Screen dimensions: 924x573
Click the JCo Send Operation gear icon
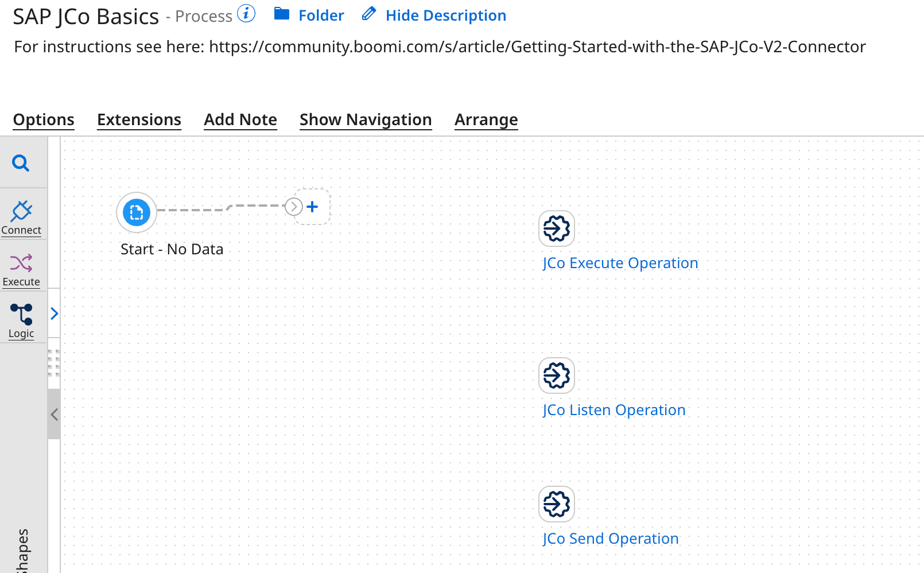click(556, 504)
